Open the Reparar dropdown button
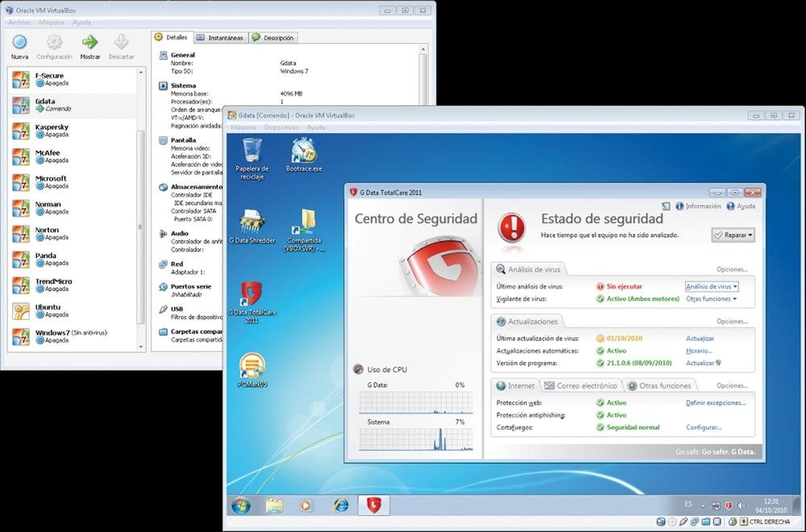The height and width of the screenshot is (532, 806). tap(733, 235)
